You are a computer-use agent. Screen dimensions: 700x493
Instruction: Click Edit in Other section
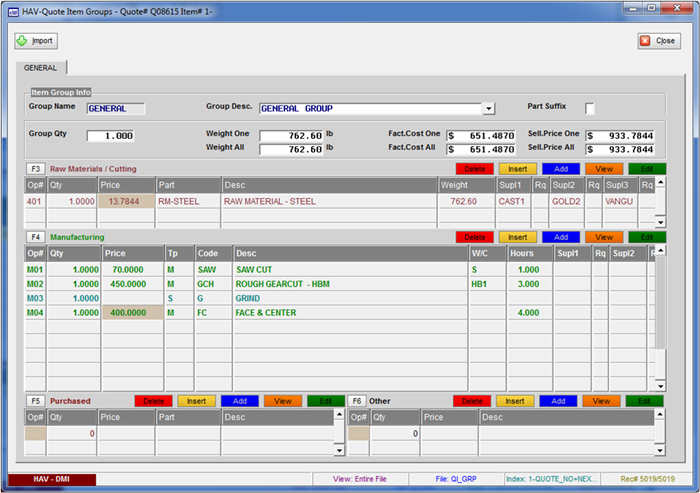[x=644, y=401]
